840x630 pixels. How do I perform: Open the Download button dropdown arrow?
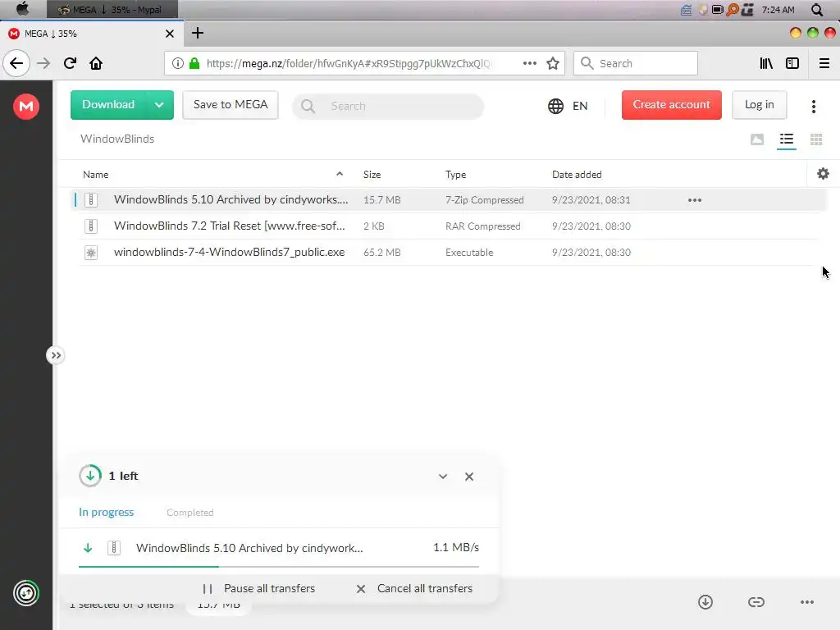(159, 104)
